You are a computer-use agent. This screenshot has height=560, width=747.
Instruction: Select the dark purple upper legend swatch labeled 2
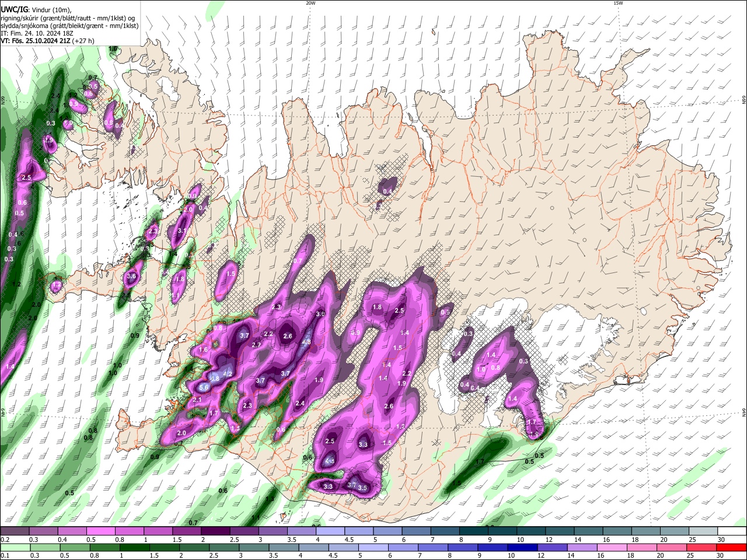215,531
